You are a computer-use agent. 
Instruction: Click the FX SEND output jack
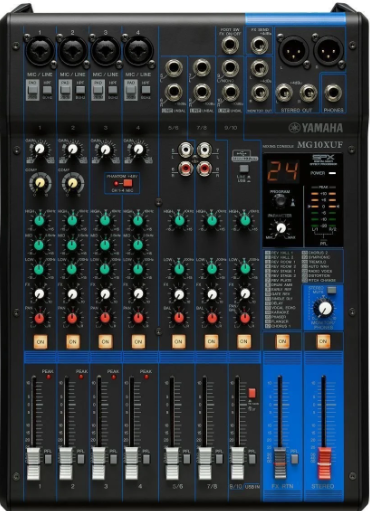point(260,45)
